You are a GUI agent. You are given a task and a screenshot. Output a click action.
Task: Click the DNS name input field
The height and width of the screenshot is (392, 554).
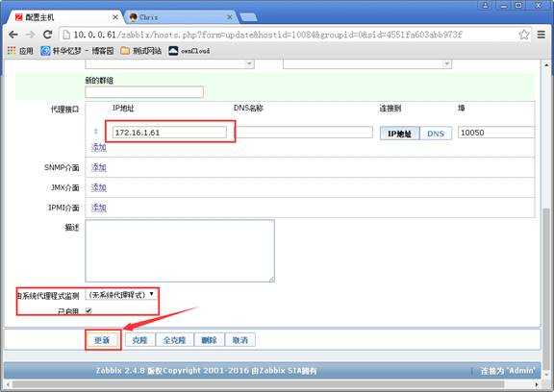304,133
